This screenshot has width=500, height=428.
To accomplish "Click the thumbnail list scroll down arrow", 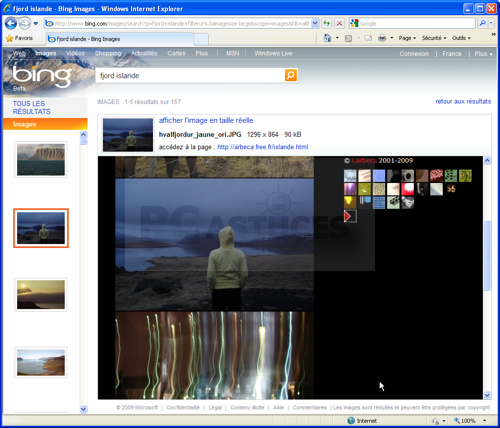I will pos(83,409).
